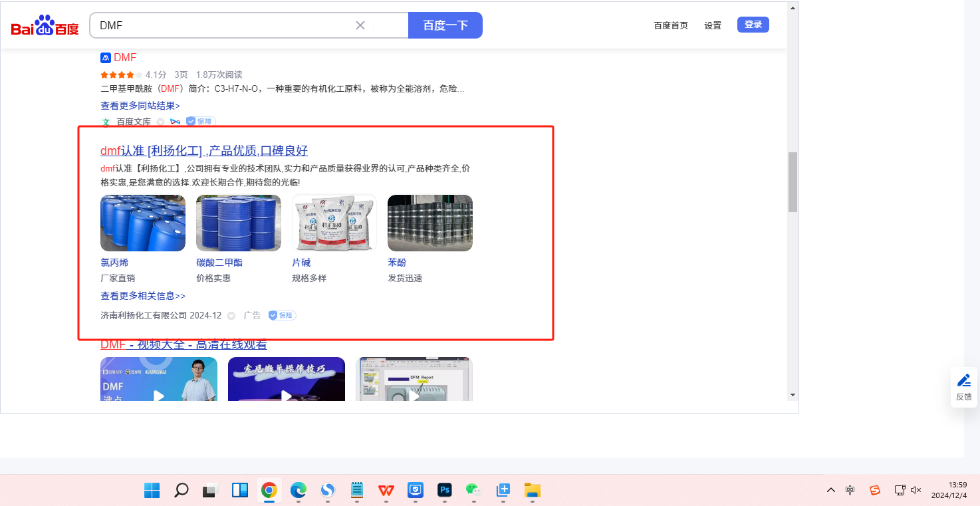Click the 百度文库 source name

pyautogui.click(x=134, y=122)
